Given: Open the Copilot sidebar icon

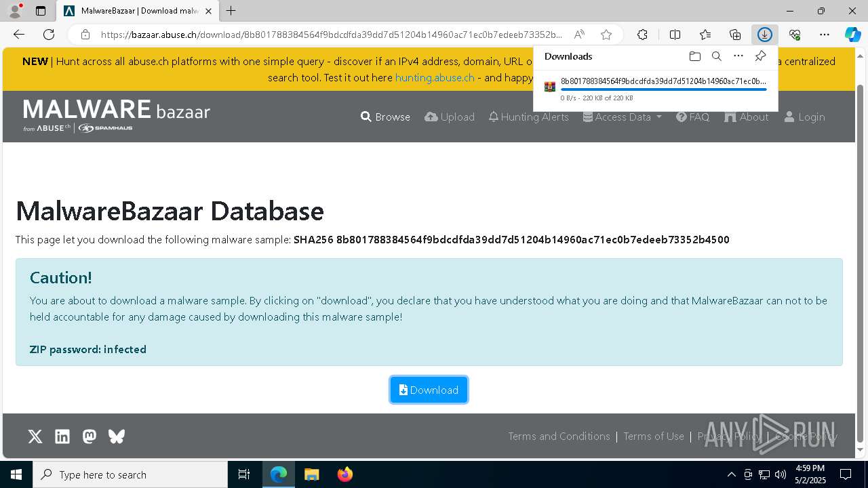Looking at the screenshot, I should [852, 35].
